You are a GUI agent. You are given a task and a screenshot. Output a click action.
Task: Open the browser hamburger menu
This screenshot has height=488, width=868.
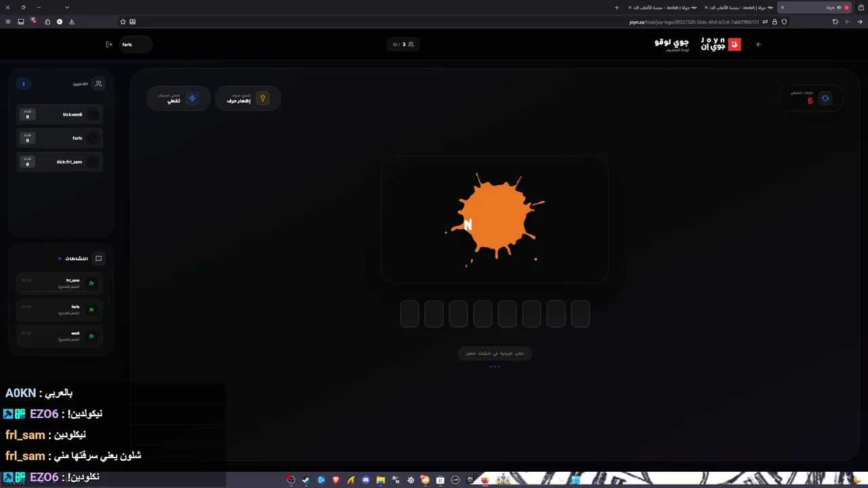coord(8,22)
